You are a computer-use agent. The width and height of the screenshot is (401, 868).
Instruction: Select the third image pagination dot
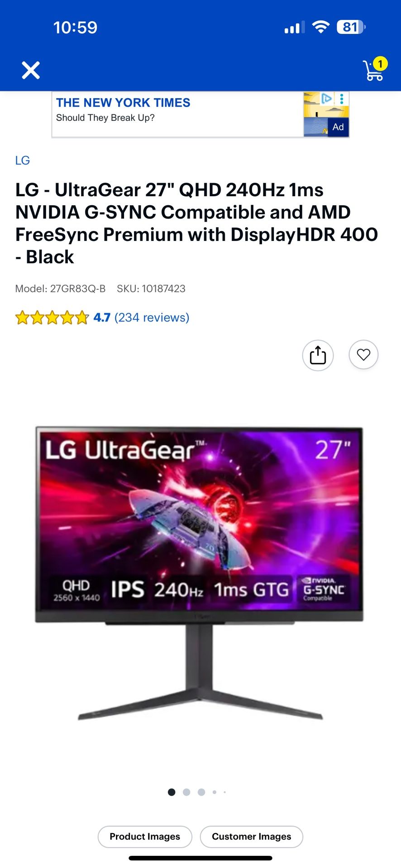click(x=201, y=792)
